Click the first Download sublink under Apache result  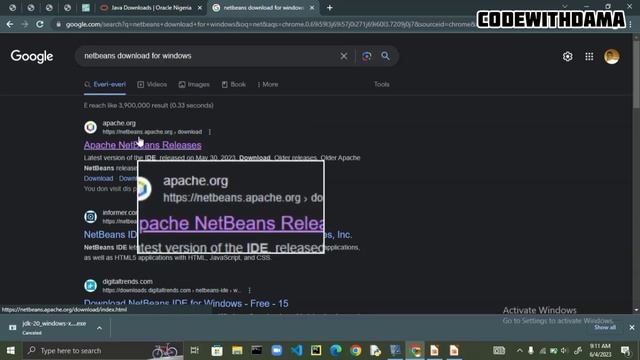(98, 178)
